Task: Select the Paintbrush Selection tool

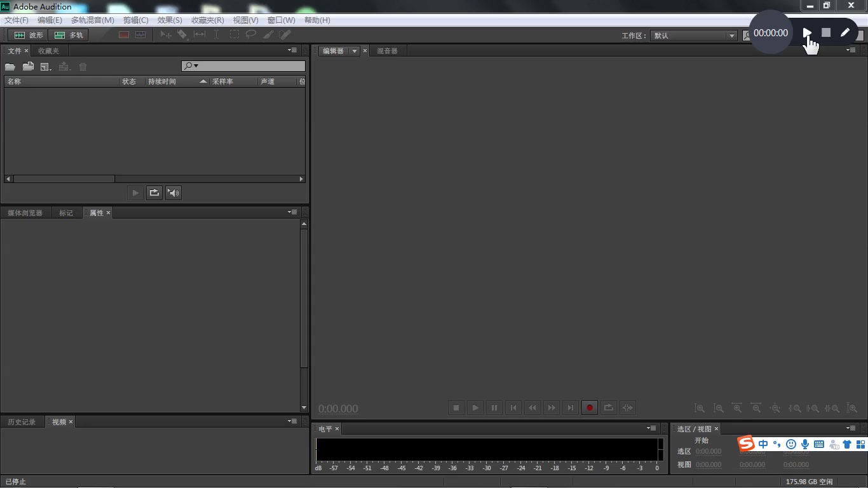Action: tap(268, 35)
